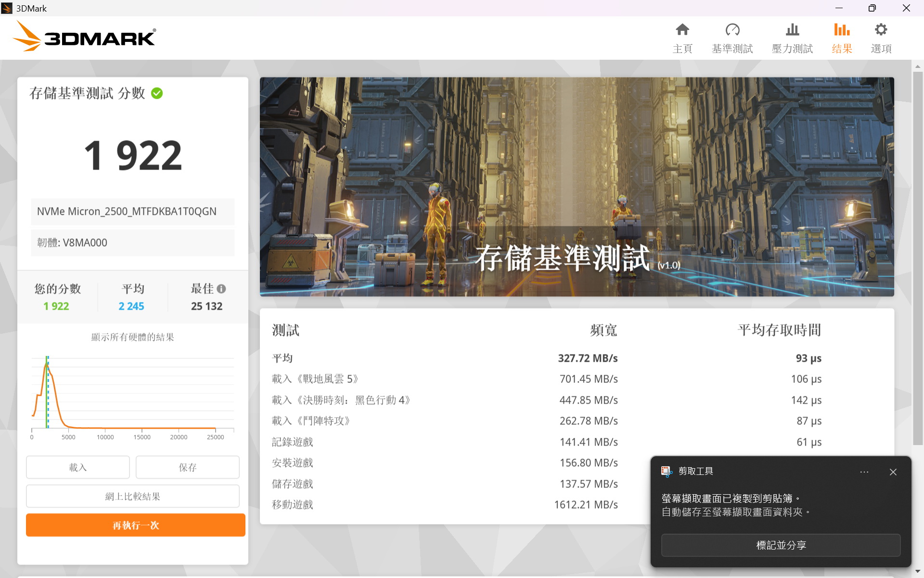Click the 3DMark title bar app icon
Image resolution: width=924 pixels, height=578 pixels.
7,8
